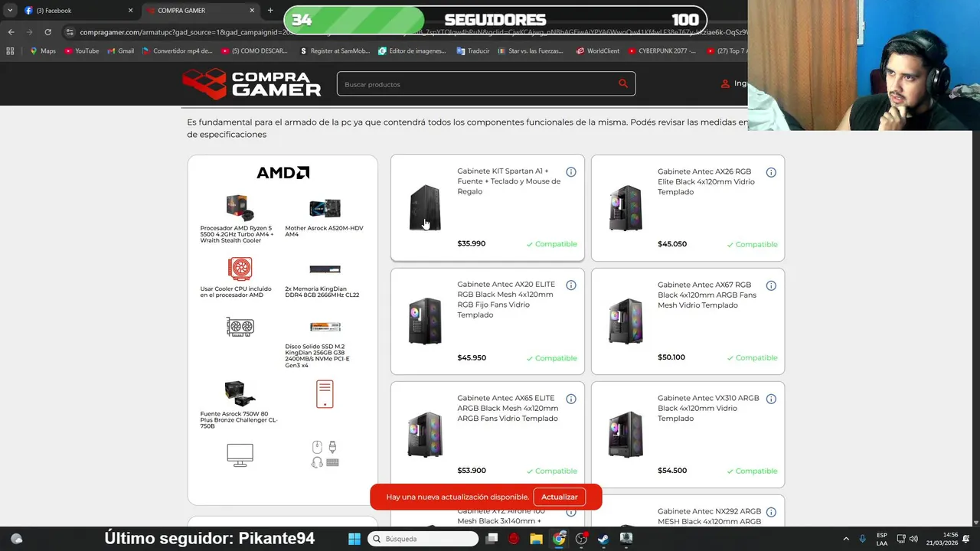Open the CYBERPUNK 2077 bookmark
This screenshot has height=551, width=980.
pos(661,51)
